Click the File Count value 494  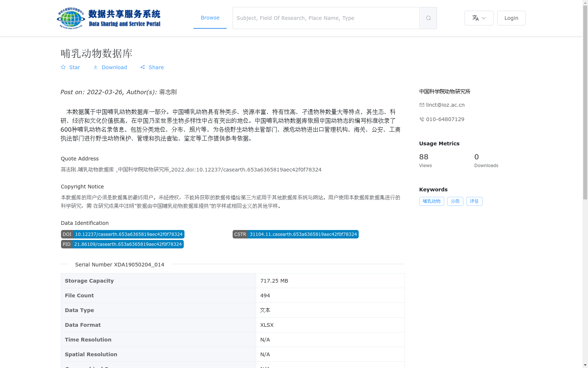(x=265, y=296)
